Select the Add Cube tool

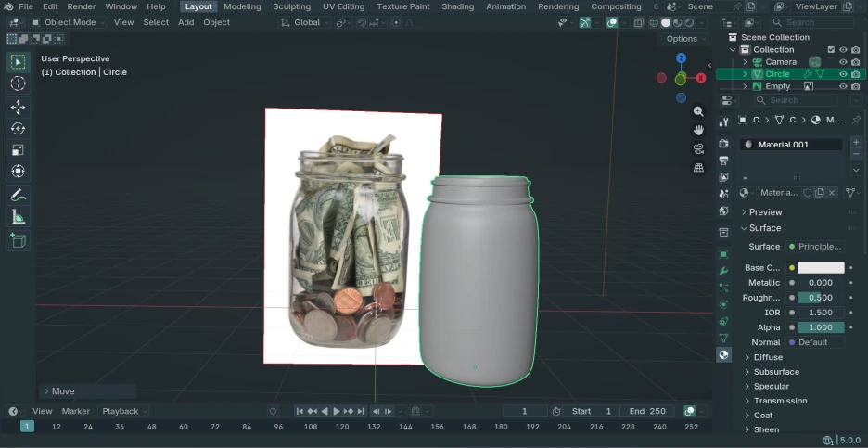pyautogui.click(x=19, y=240)
